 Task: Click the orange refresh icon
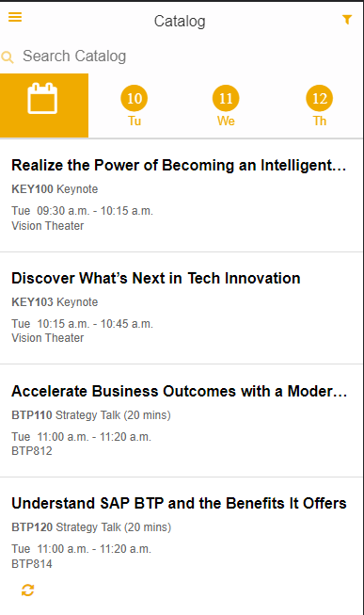pos(27,590)
